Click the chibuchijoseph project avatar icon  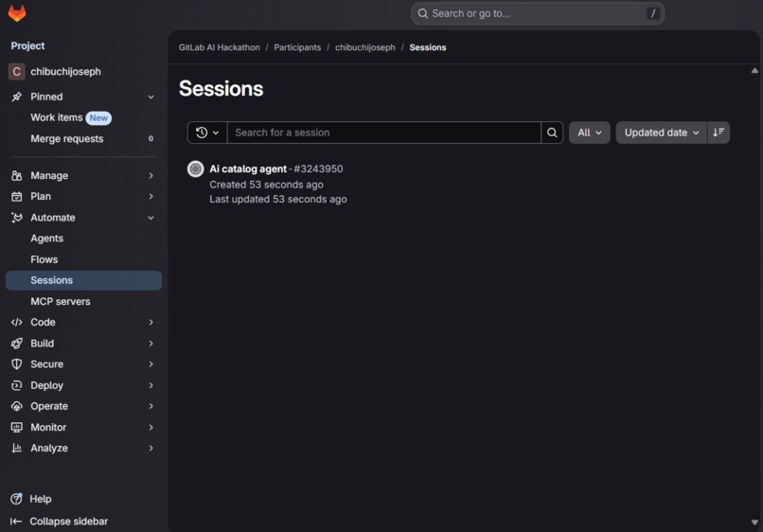pyautogui.click(x=16, y=72)
